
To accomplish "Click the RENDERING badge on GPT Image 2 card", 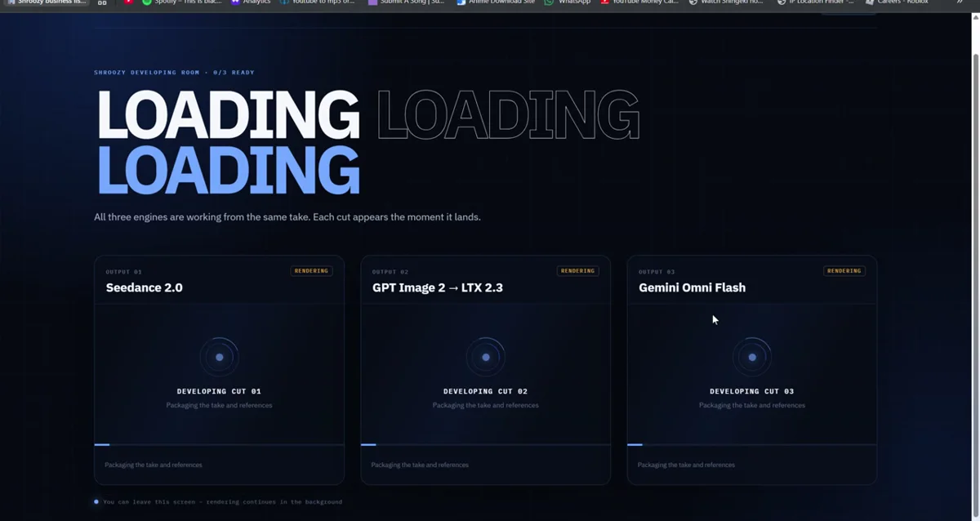I will click(577, 271).
